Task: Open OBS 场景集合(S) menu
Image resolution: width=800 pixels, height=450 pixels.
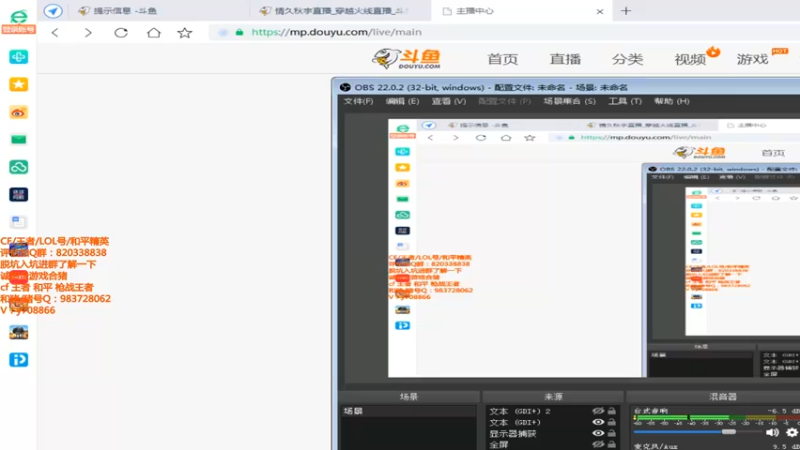Action: point(569,101)
